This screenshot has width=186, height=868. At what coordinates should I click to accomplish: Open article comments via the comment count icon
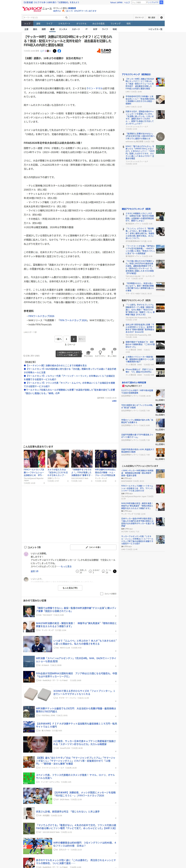pyautogui.click(x=42, y=51)
